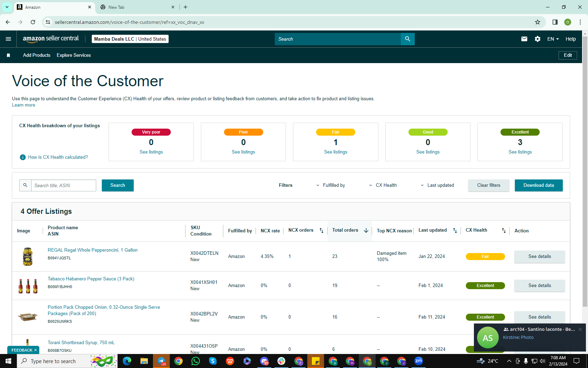Open Chrome side panel icon
The height and width of the screenshot is (368, 588).
pos(555,22)
